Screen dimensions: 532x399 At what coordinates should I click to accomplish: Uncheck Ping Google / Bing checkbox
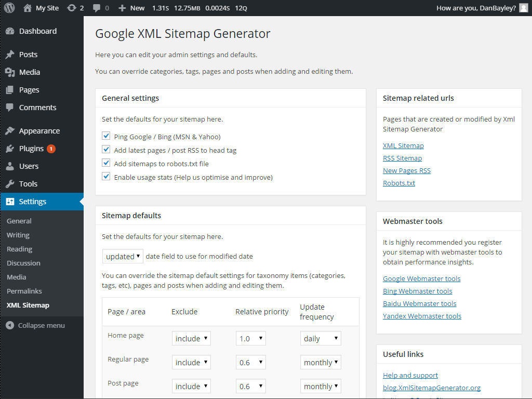click(107, 136)
